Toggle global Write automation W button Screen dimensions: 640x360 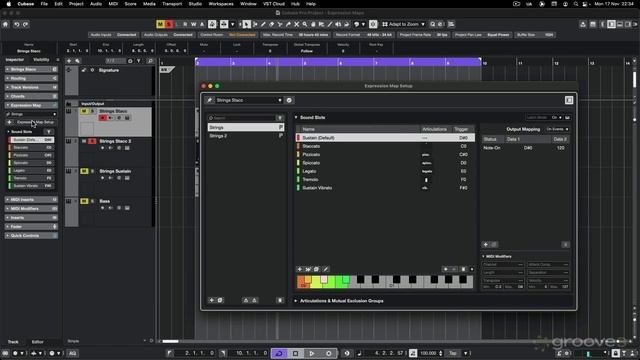(193, 24)
